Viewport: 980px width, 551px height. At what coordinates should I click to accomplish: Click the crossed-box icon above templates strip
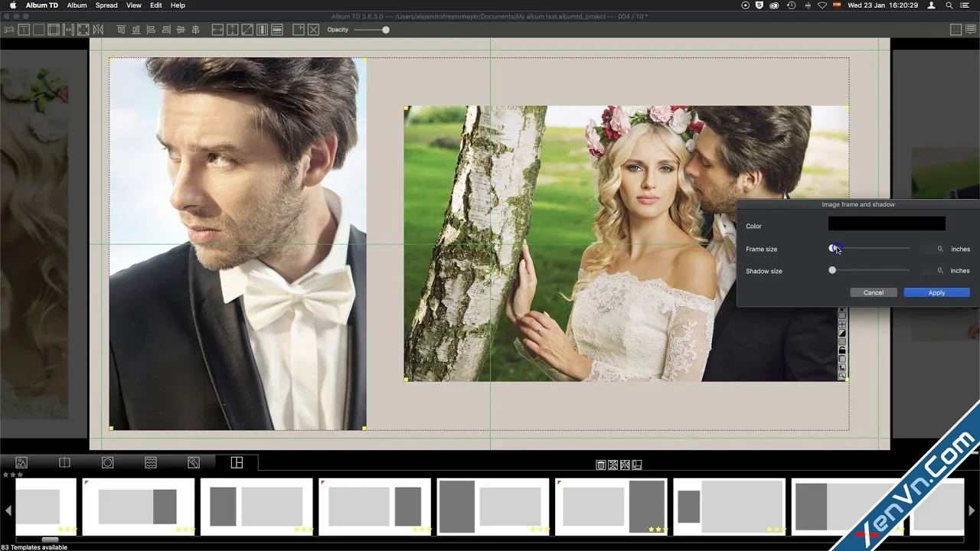(612, 465)
